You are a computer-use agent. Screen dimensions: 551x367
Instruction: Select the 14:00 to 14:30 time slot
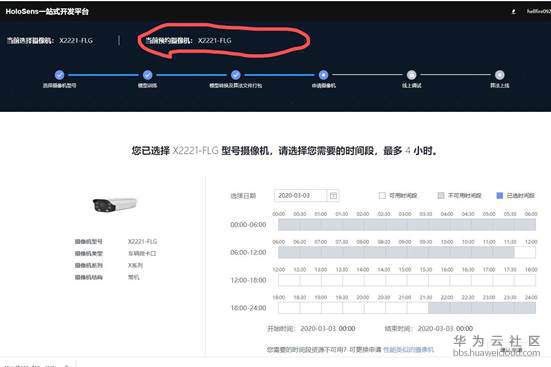(375, 280)
